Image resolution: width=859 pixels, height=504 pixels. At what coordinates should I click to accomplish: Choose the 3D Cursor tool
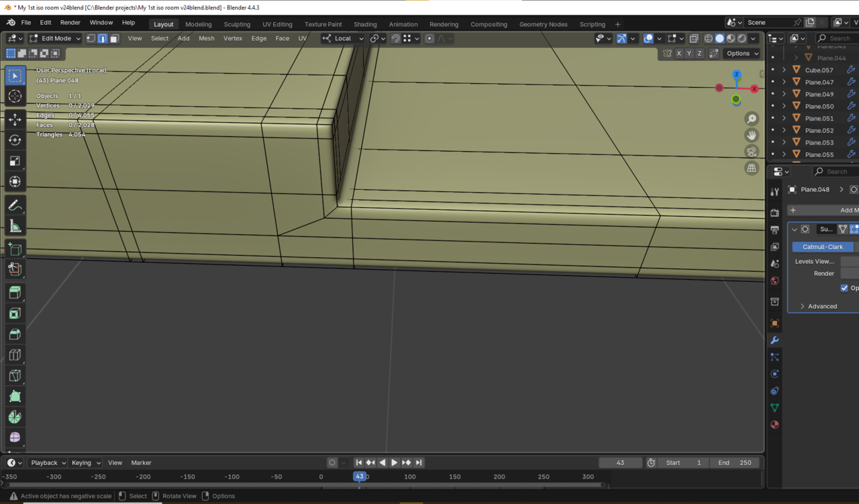tap(15, 97)
